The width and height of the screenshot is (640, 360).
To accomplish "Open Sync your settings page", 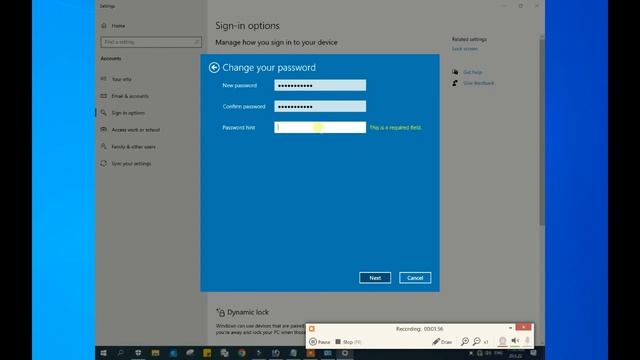I will pos(131,164).
